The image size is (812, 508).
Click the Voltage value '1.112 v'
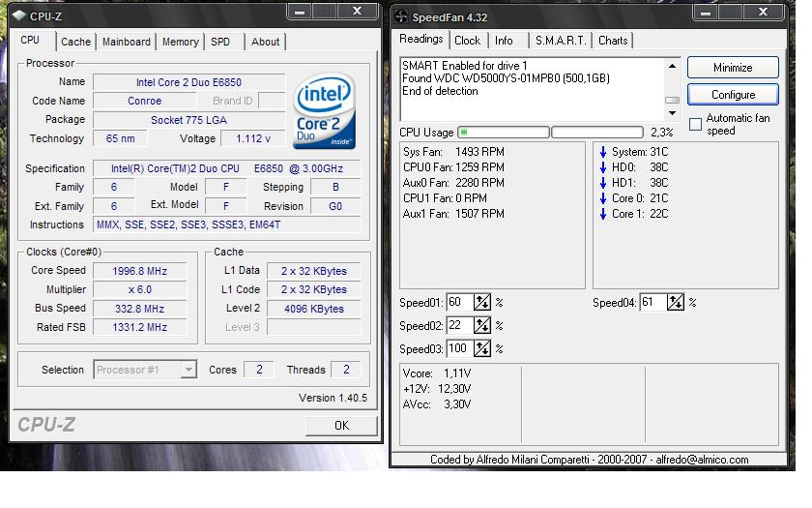(252, 139)
